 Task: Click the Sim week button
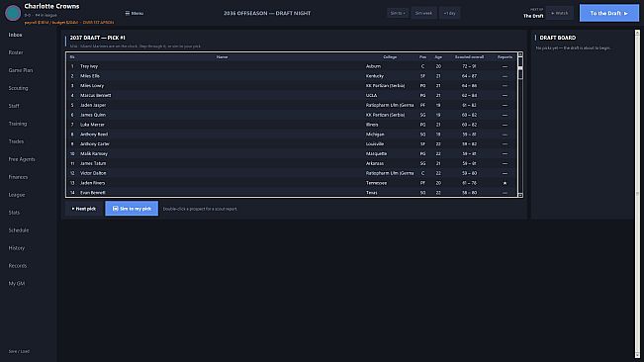[423, 13]
